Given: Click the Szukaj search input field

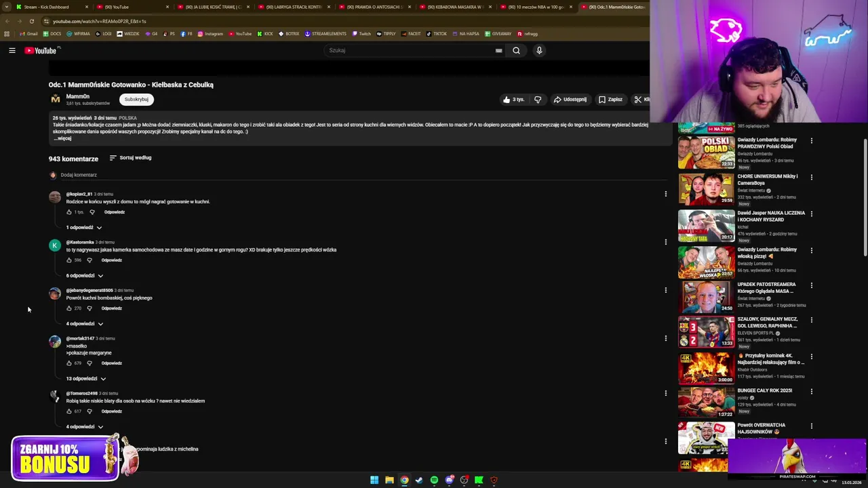Looking at the screenshot, I should click(x=414, y=50).
